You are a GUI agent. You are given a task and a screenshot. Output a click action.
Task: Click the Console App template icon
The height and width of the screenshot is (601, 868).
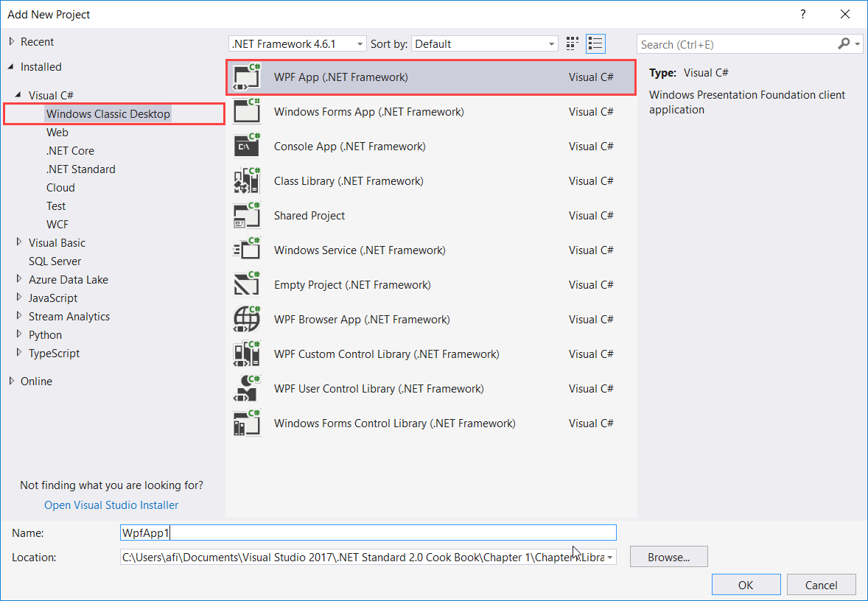(247, 146)
